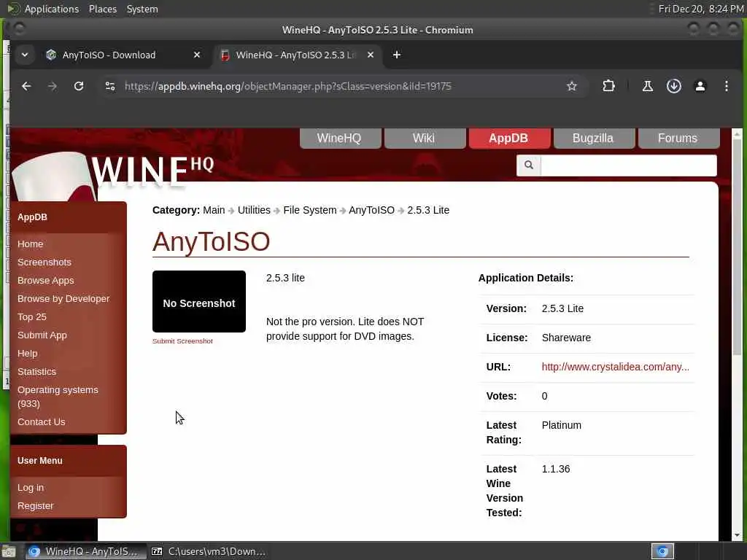Screen dimensions: 747x560
Task: Click the page vertical scrollbar
Action: pos(737,248)
